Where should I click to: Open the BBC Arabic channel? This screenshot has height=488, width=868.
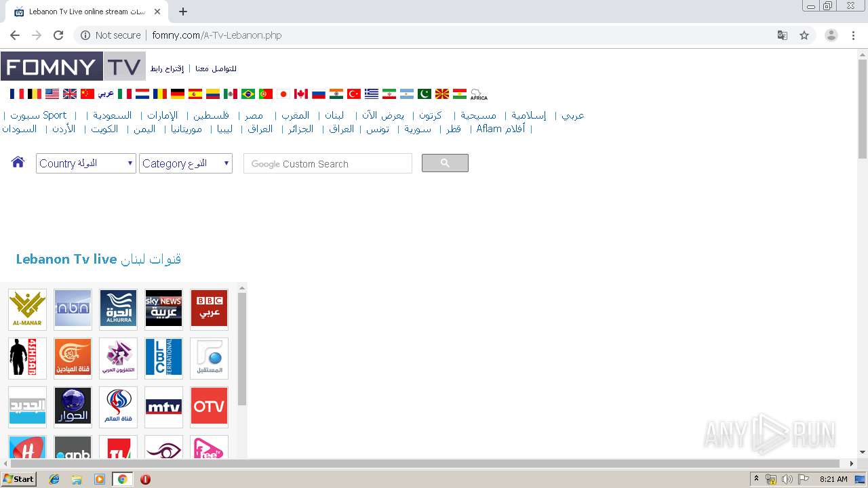pos(209,309)
